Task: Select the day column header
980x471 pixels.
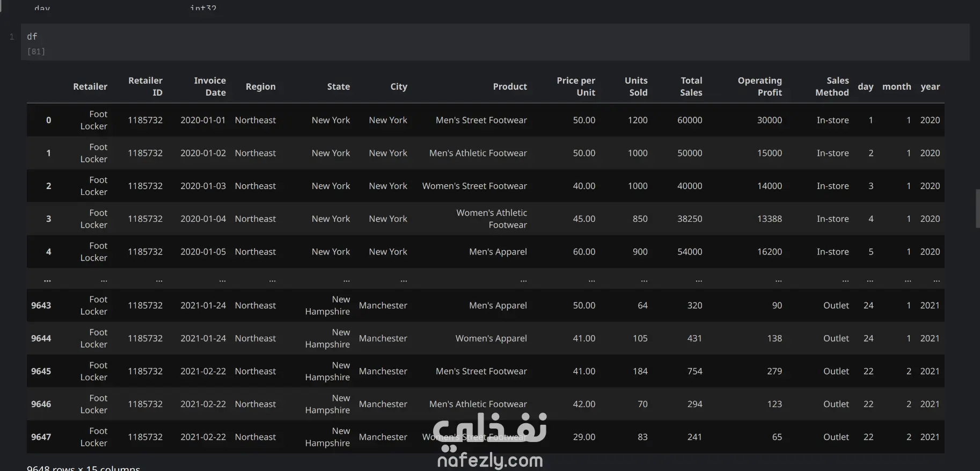Action: pyautogui.click(x=865, y=86)
